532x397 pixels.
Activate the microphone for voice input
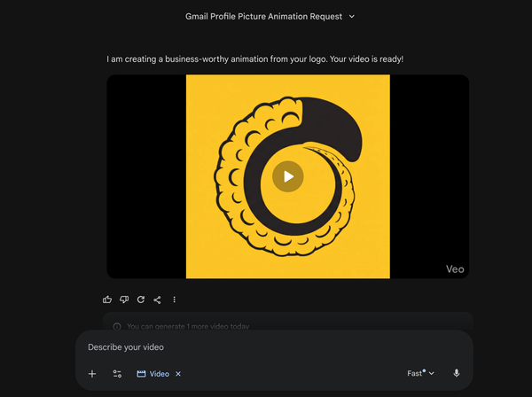point(457,373)
